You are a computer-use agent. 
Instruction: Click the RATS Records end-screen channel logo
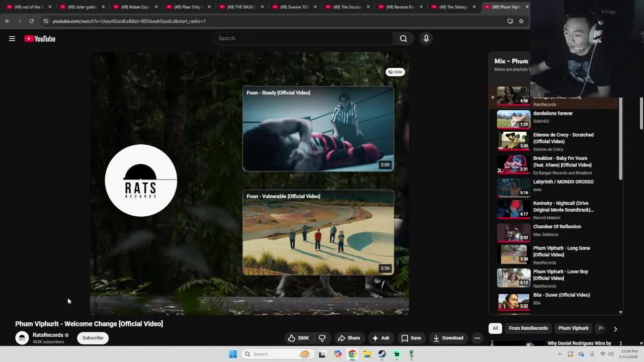[141, 180]
